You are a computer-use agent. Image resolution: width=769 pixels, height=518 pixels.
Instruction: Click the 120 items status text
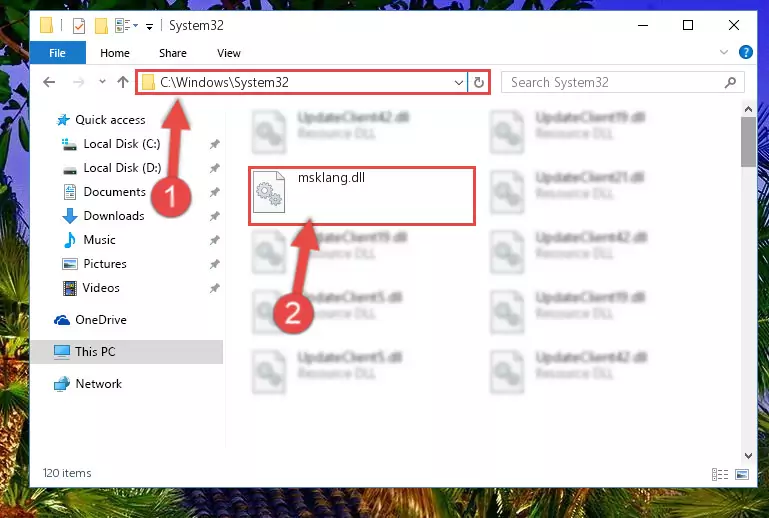coord(67,473)
